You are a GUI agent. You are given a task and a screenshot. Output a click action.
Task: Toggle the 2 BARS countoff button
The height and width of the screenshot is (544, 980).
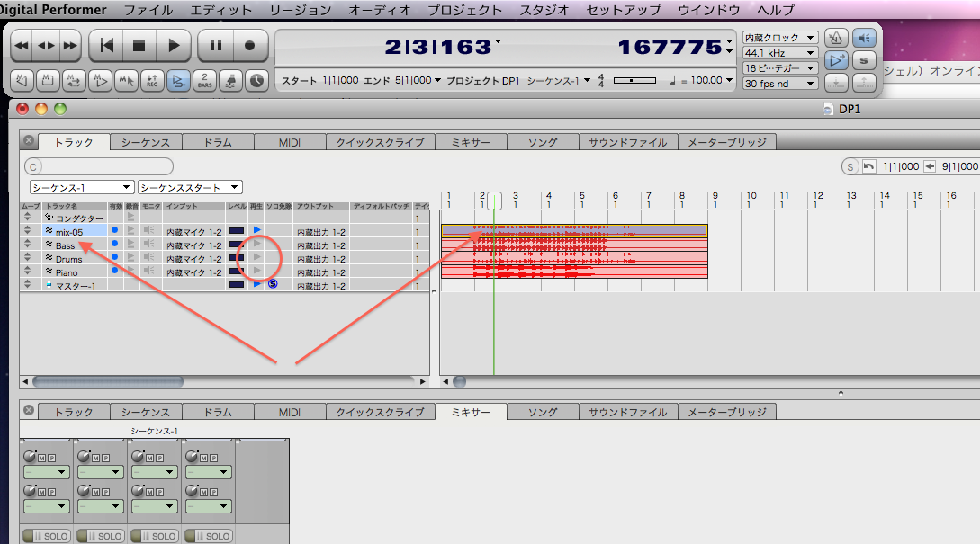tap(204, 81)
